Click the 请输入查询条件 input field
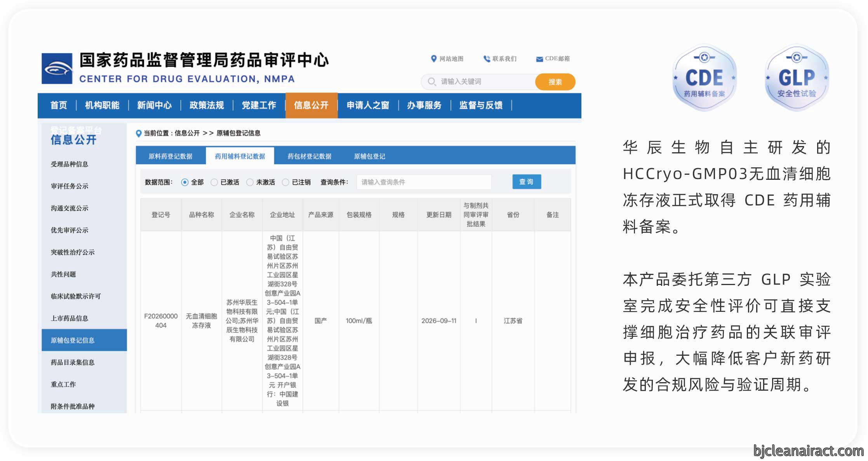The width and height of the screenshot is (868, 461). click(x=424, y=182)
